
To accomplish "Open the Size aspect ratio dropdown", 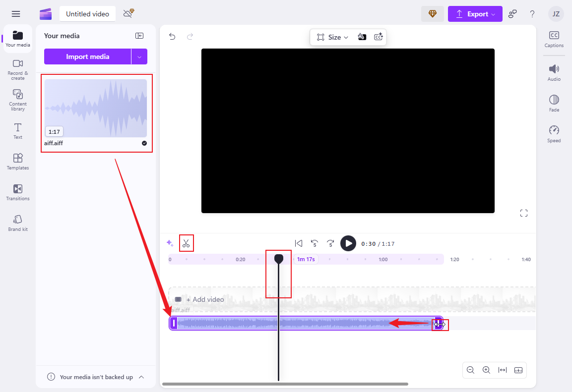I will coord(333,37).
